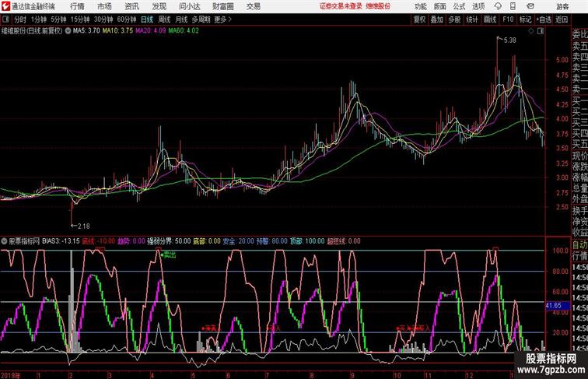588x379 pixels.
Task: Click the BIAS3: -13.15 indicator value
Action: [61, 241]
